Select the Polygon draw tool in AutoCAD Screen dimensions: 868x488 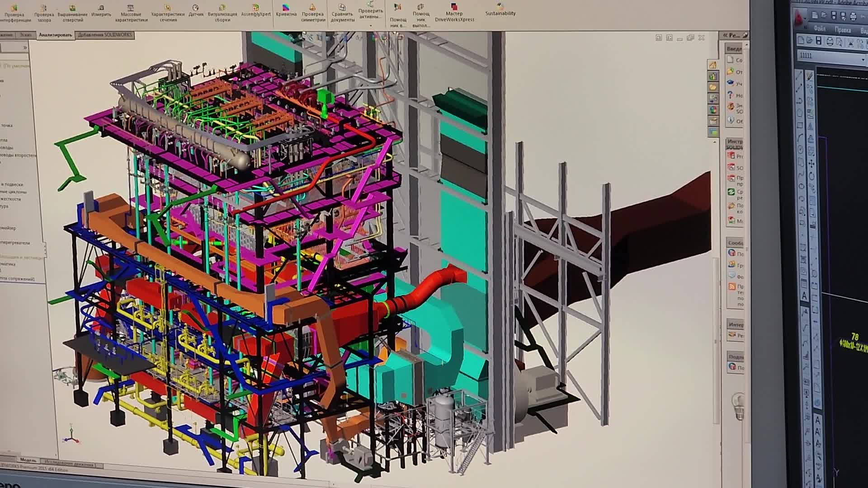799,113
